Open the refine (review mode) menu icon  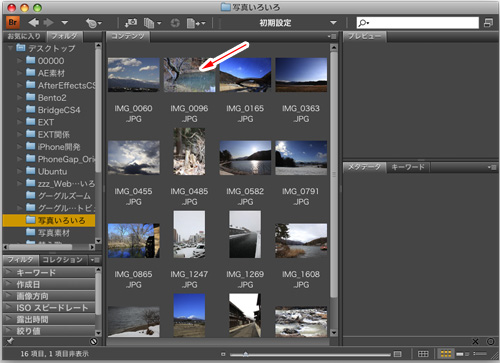tap(152, 23)
